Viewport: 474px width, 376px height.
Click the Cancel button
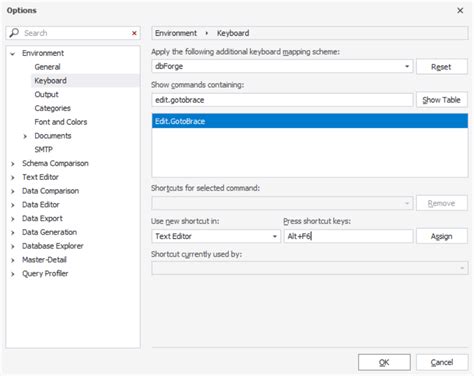[x=442, y=362]
